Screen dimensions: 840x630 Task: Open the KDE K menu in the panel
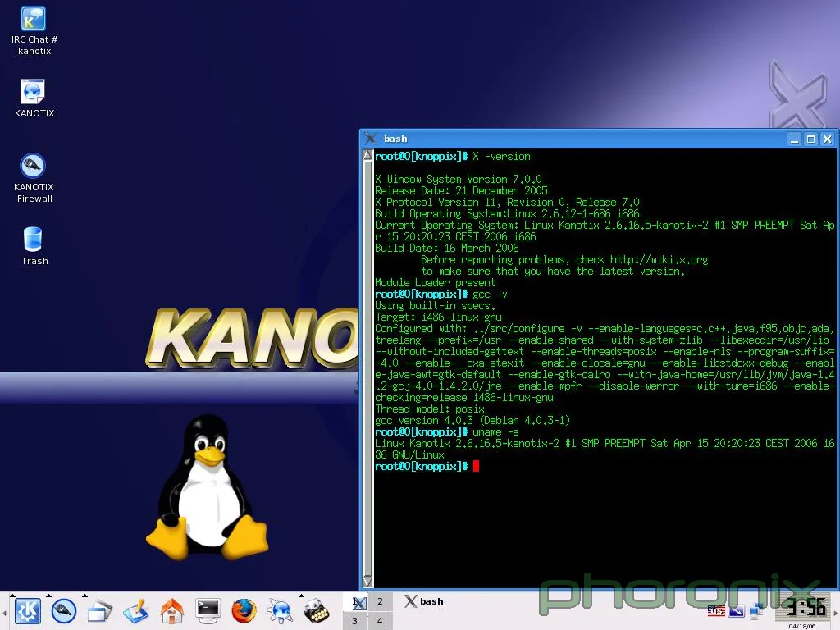point(27,610)
